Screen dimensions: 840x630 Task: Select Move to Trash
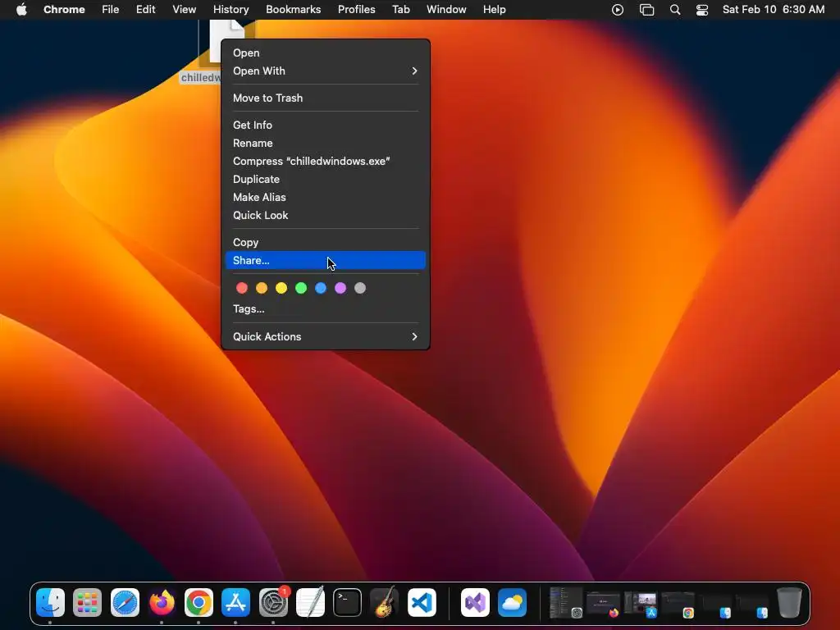coord(326,98)
